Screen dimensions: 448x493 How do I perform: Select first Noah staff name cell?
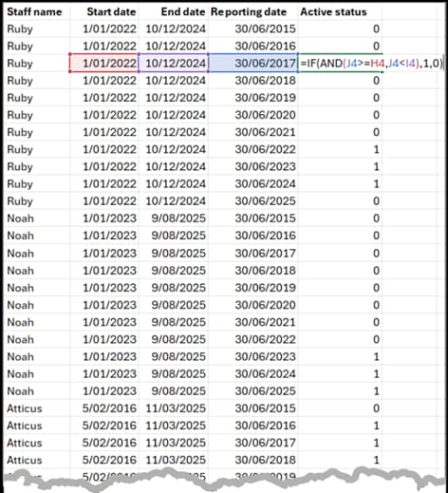(x=37, y=218)
